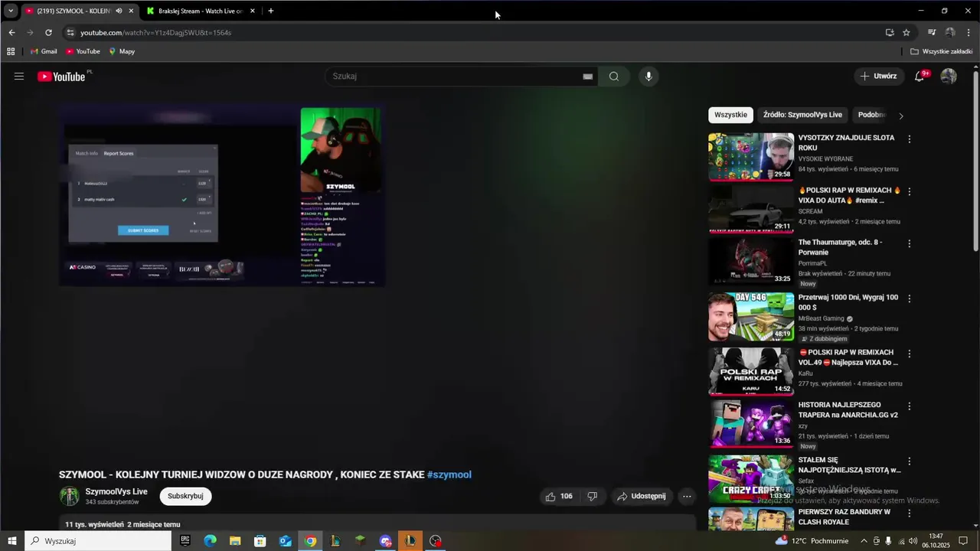Image resolution: width=980 pixels, height=551 pixels.
Task: Start voice search with microphone icon
Action: point(648,77)
